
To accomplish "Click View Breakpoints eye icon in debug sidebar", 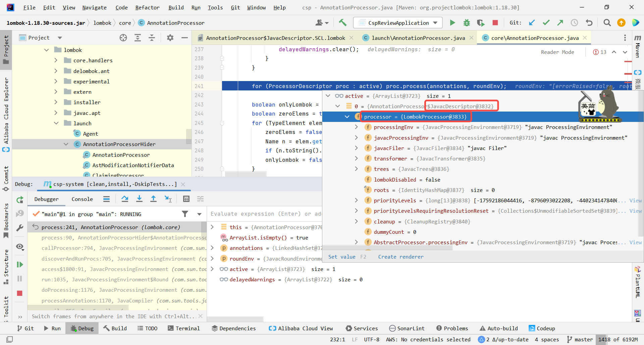I will pos(20,247).
